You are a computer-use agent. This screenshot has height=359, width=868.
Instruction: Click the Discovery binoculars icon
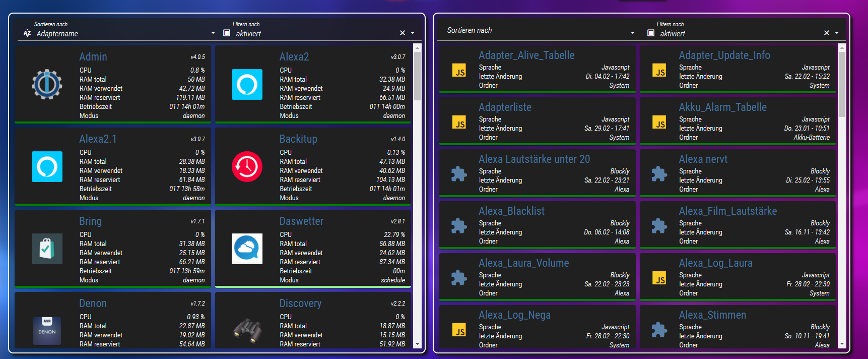pos(247,331)
